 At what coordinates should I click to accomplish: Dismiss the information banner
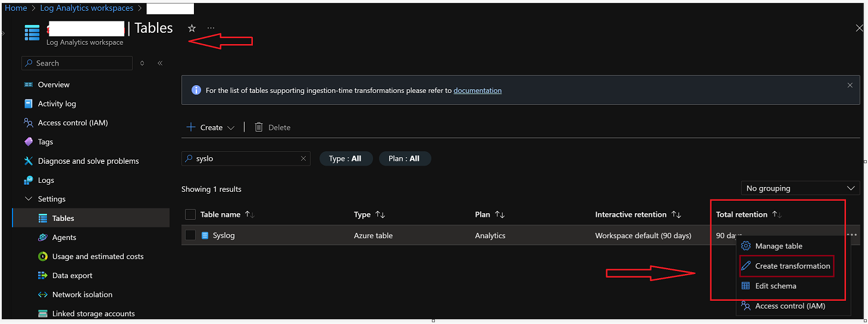point(850,85)
